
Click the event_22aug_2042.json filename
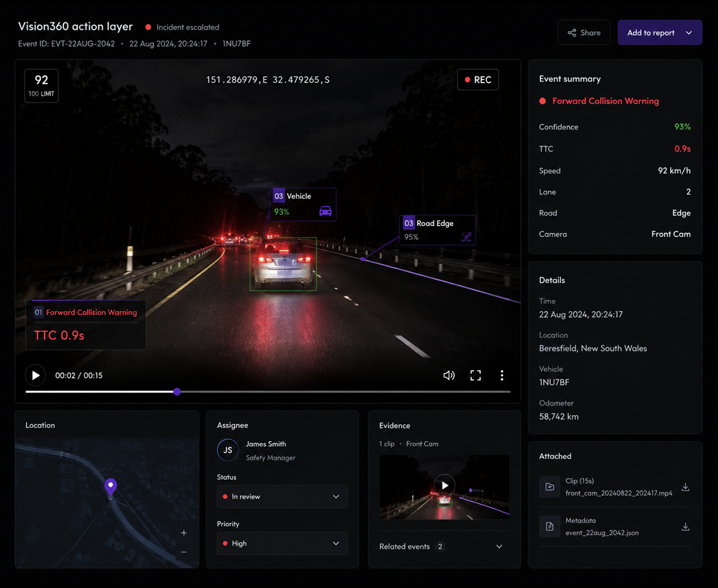click(x=602, y=533)
